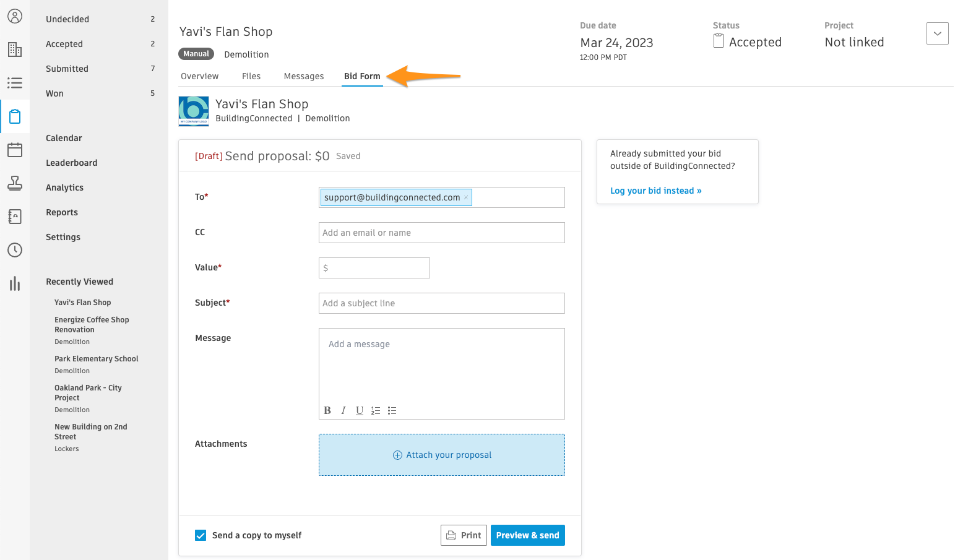963x560 pixels.
Task: Open the calendar icon in the left rail
Action: click(x=15, y=150)
